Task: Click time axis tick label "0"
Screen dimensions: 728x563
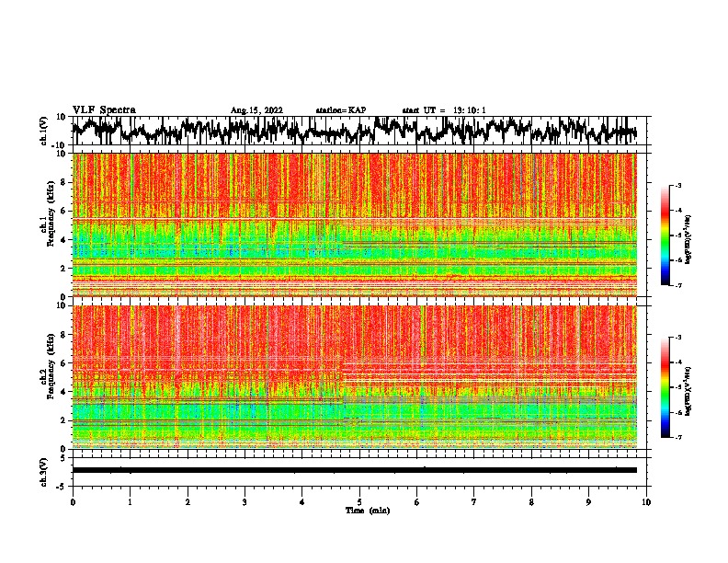Action: pos(73,502)
